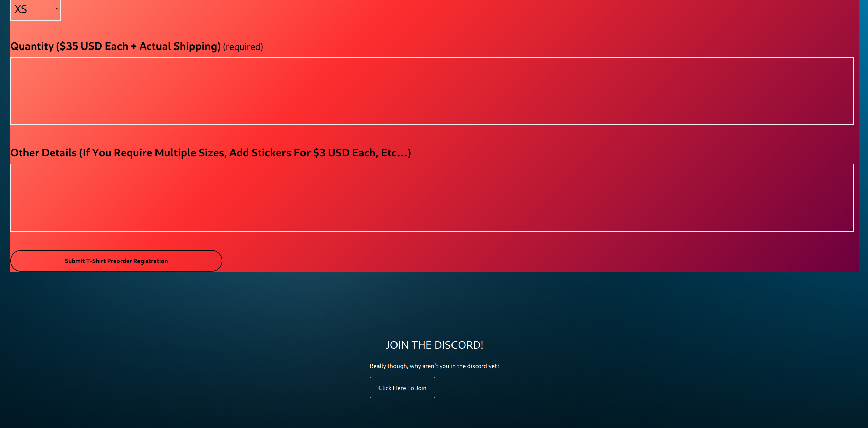This screenshot has height=428, width=868.
Task: Click the resize grip of Other Details textarea
Action: pyautogui.click(x=851, y=229)
